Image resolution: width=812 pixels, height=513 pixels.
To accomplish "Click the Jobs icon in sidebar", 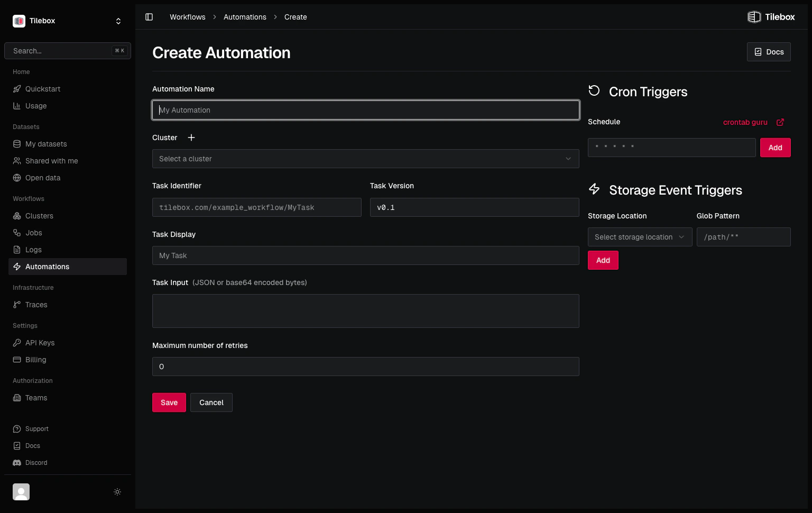I will (x=17, y=233).
